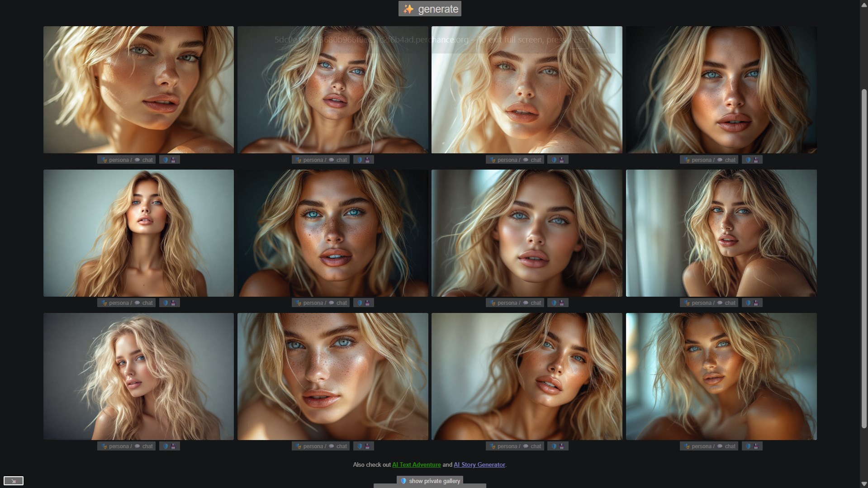Click chat under the top-row fourth image
The image size is (868, 488).
tap(726, 160)
